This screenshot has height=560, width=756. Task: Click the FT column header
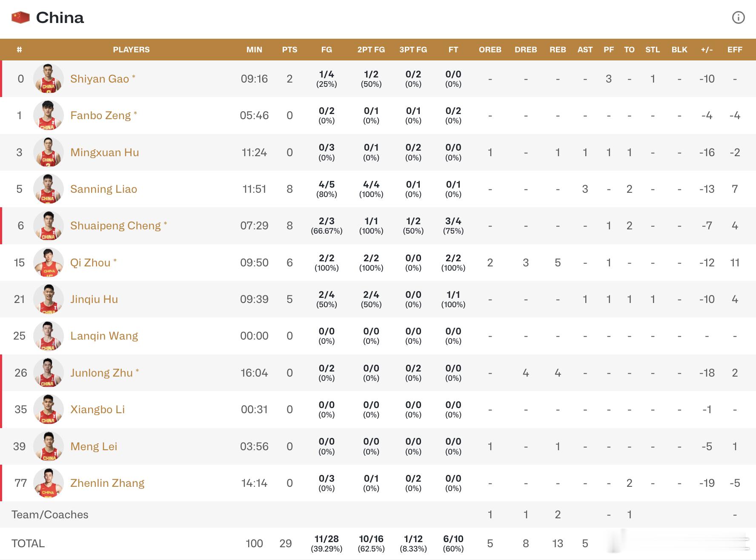[453, 50]
